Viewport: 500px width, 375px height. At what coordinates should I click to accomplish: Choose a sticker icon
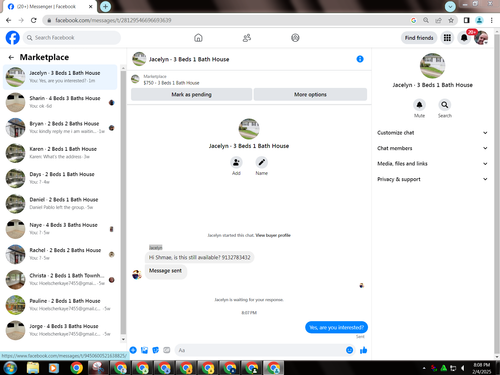click(x=155, y=350)
